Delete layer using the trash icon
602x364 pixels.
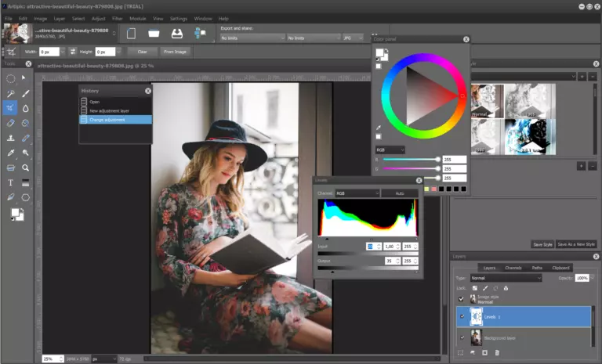[497, 353]
